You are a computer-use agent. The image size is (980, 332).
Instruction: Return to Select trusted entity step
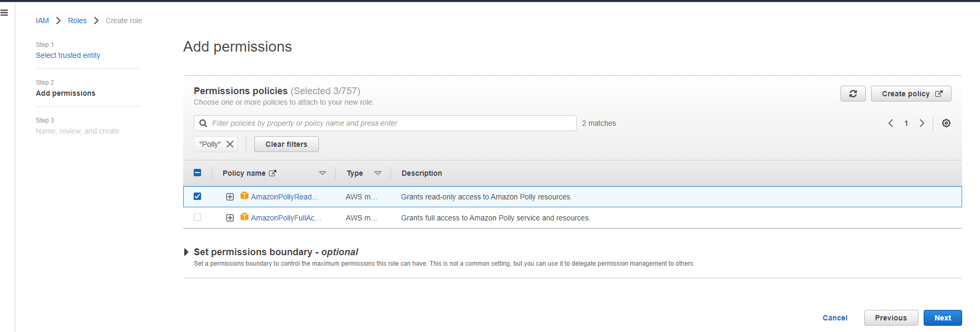(x=68, y=55)
